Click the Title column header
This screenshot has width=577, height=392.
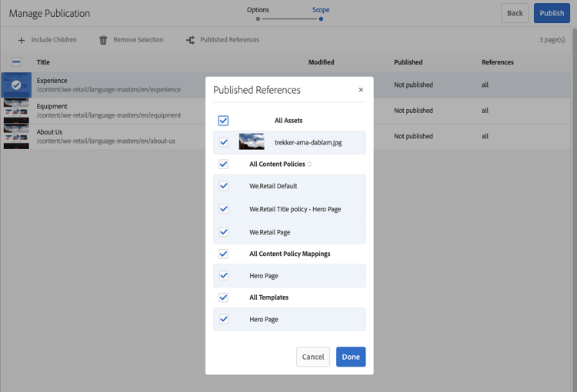[43, 62]
